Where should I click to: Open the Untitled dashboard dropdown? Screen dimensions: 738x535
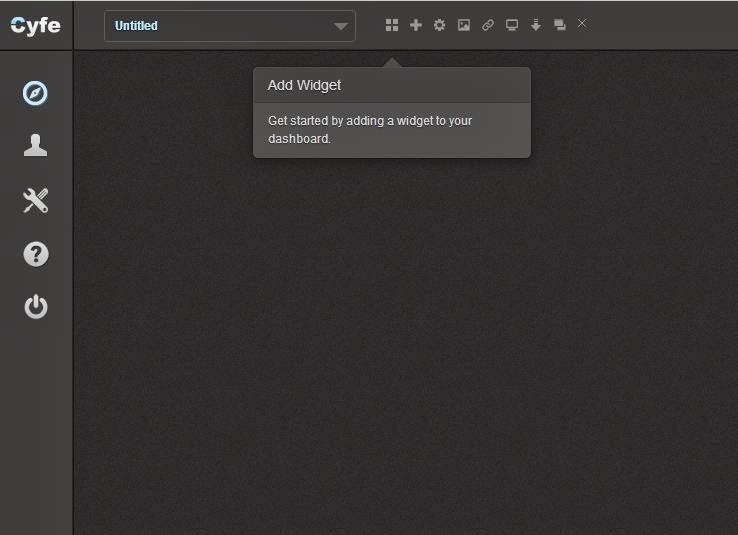230,26
